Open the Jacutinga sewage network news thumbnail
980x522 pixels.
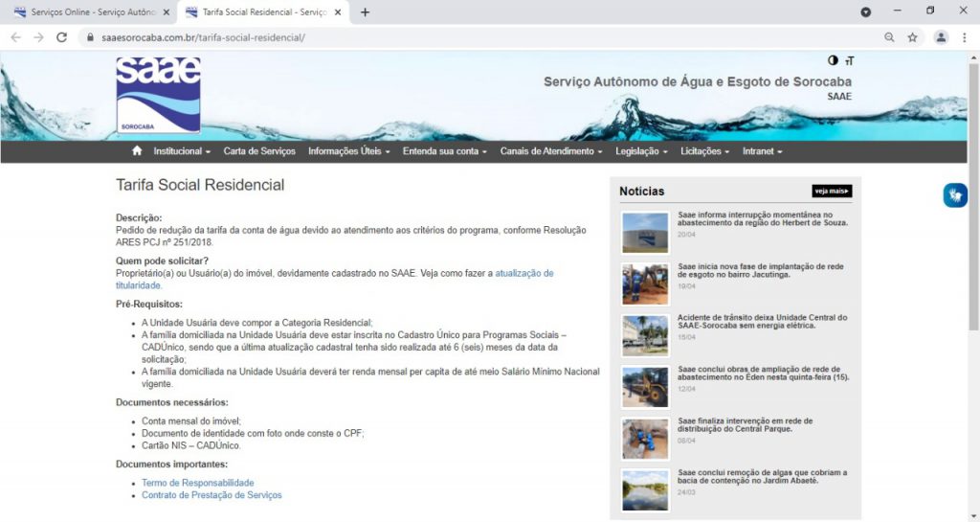click(645, 284)
